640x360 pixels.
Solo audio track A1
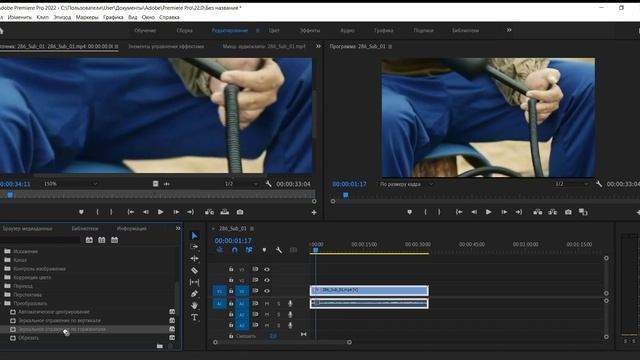pos(279,304)
